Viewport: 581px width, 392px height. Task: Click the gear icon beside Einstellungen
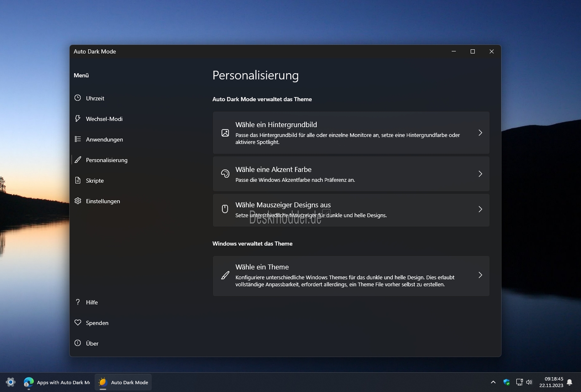pos(77,201)
